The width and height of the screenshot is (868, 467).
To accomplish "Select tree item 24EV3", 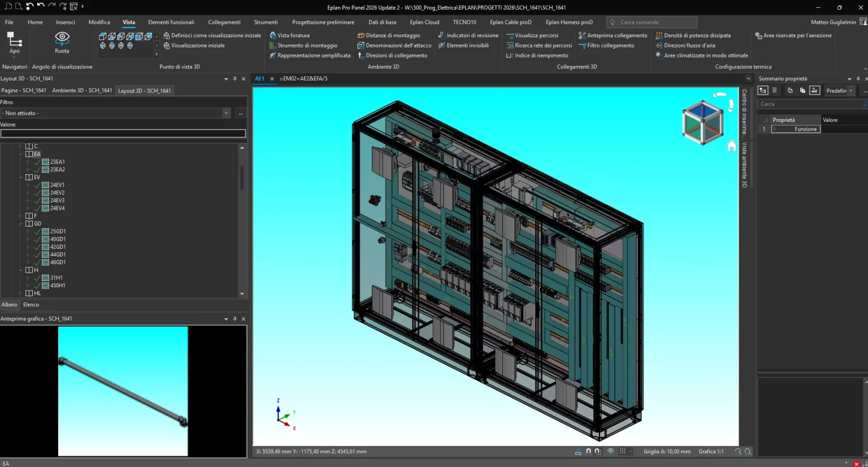I will [x=57, y=200].
